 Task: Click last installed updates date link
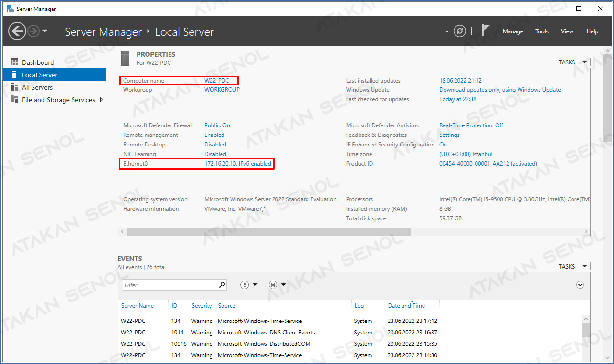(x=460, y=81)
